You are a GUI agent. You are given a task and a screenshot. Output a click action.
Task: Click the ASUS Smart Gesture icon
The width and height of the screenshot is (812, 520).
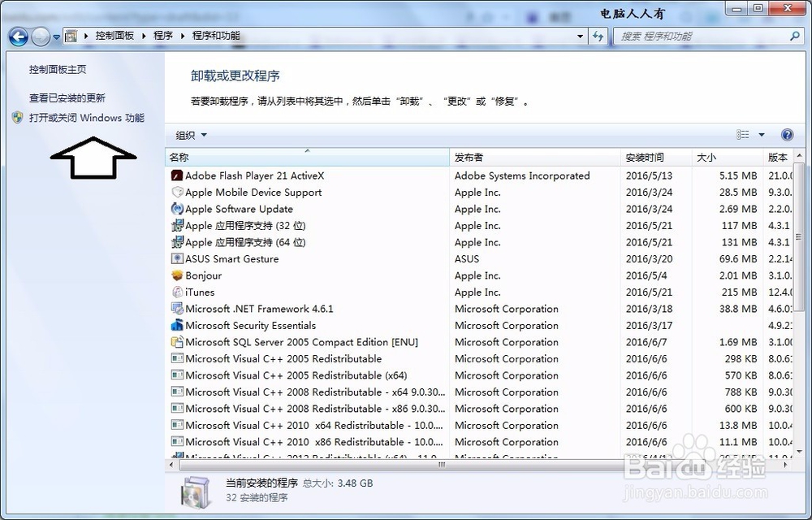pos(177,258)
